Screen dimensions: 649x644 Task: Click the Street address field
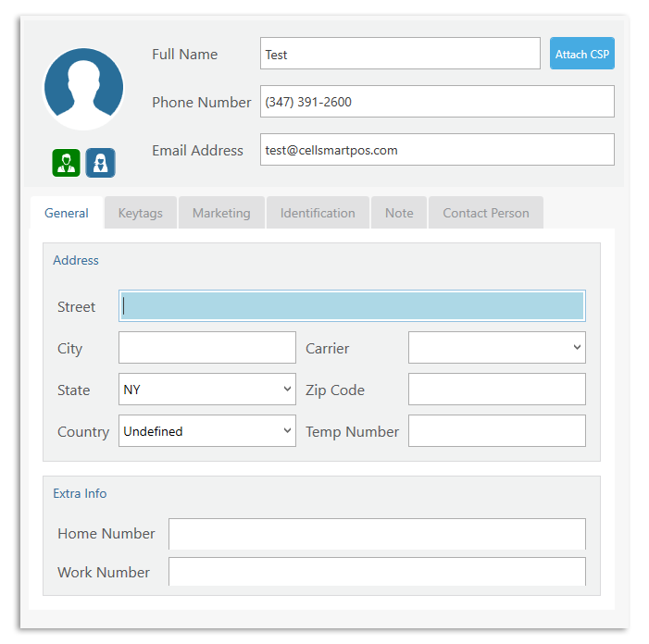coord(352,306)
